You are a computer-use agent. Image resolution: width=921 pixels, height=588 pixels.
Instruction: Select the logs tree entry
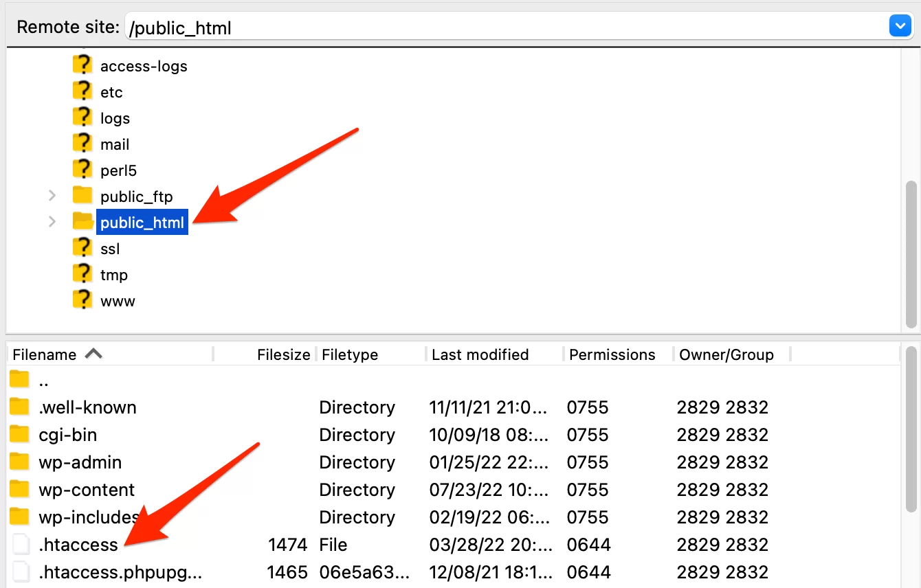pos(115,118)
